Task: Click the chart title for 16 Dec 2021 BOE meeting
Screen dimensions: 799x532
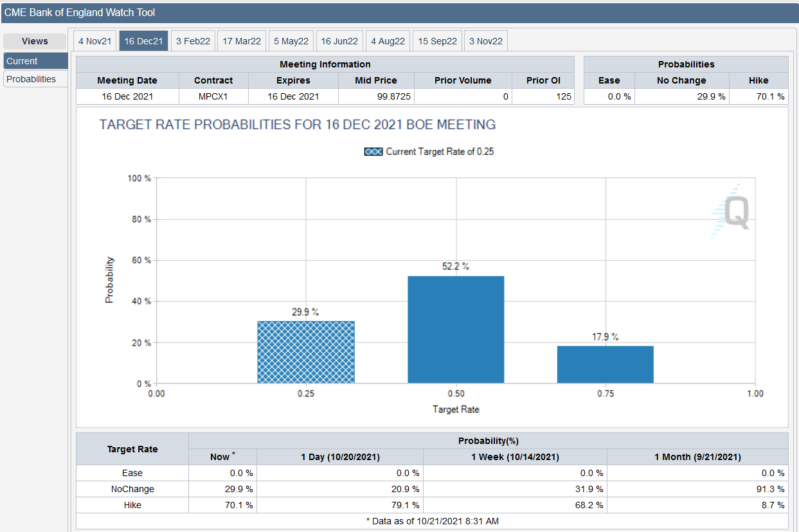Action: [298, 125]
